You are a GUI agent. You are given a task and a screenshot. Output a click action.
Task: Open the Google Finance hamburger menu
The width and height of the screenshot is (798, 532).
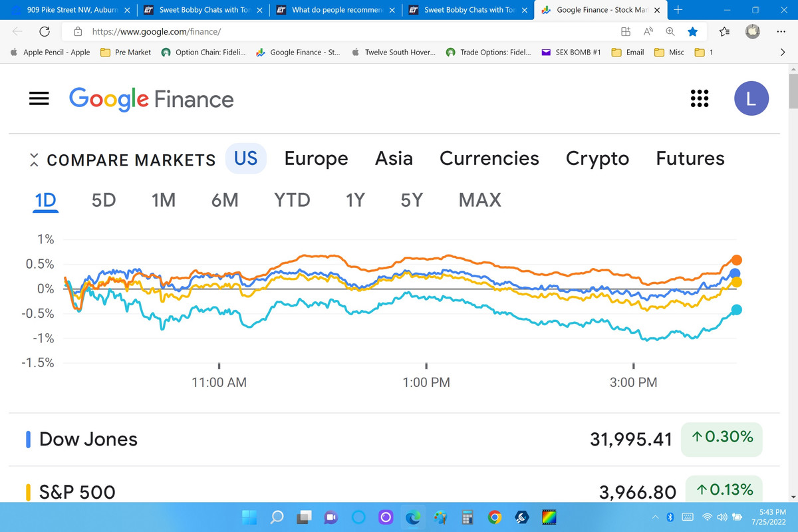[39, 98]
